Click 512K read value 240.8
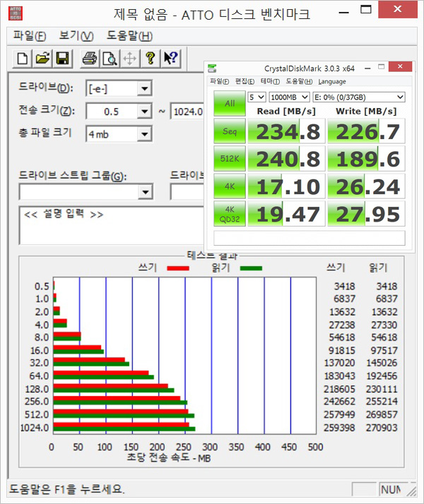Viewport: 424px width, 504px height. [286, 158]
